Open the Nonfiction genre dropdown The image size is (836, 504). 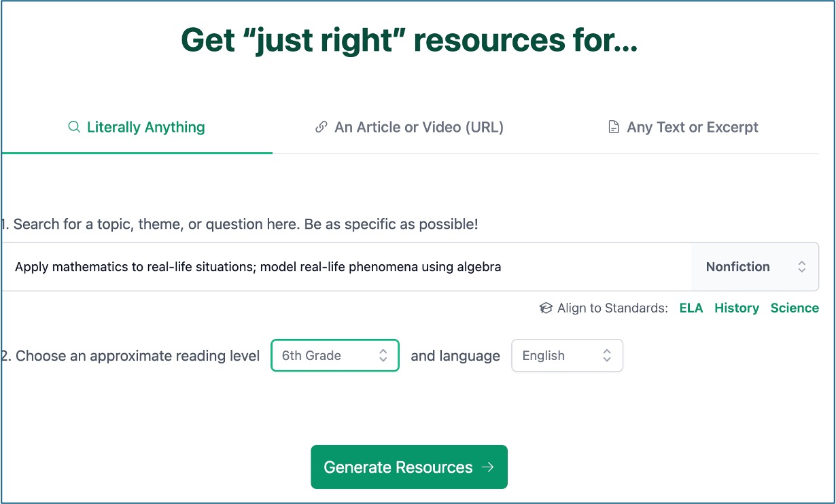click(754, 267)
